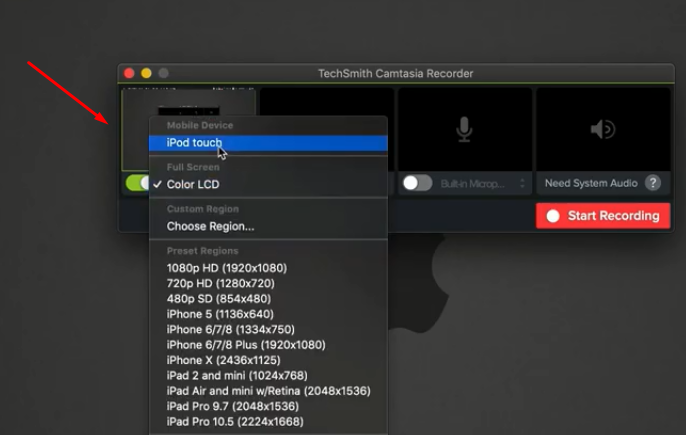
Task: Click the microphone icon panel
Action: pos(465,130)
